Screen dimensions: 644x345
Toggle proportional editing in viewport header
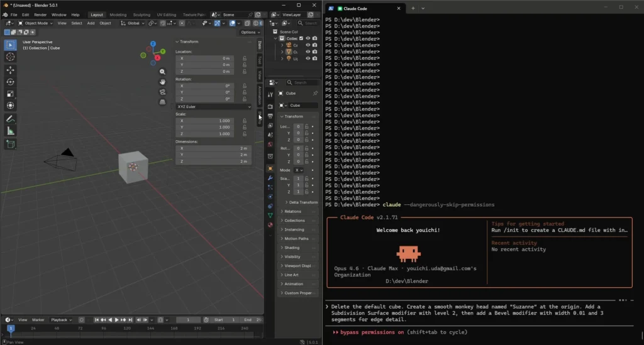[x=182, y=23]
